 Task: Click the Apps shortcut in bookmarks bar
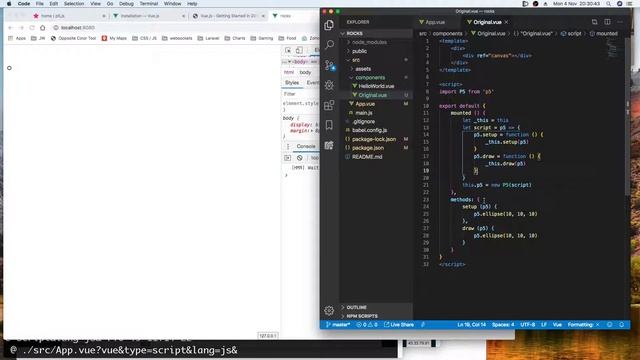pyautogui.click(x=17, y=38)
